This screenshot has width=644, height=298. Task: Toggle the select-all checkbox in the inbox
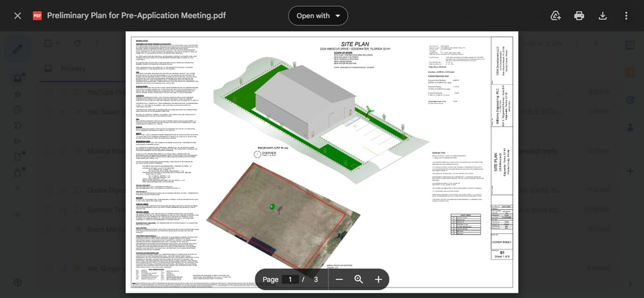pyautogui.click(x=48, y=43)
